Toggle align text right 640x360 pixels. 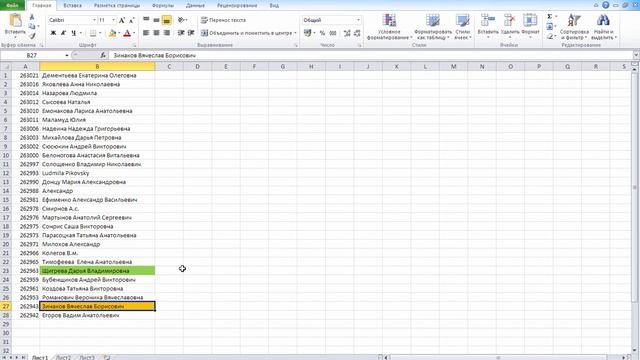point(167,33)
